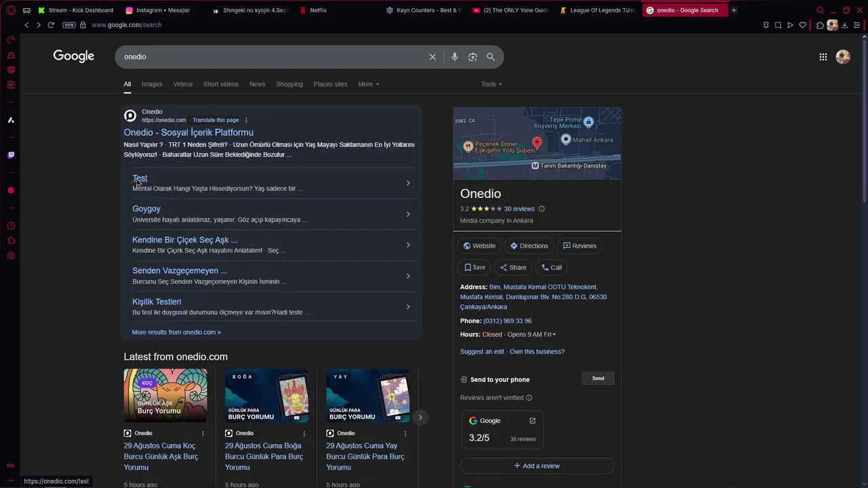The height and width of the screenshot is (488, 868).
Task: Reload the current page
Action: (51, 25)
